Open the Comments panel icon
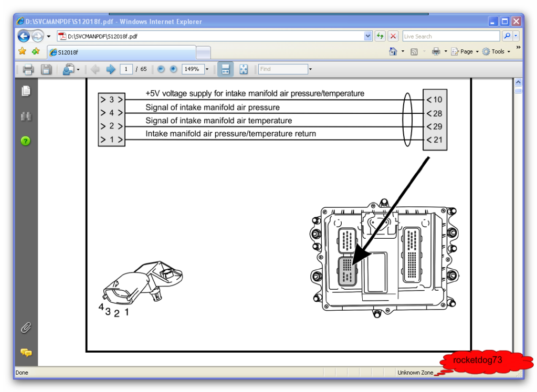The width and height of the screenshot is (537, 392). (x=25, y=353)
